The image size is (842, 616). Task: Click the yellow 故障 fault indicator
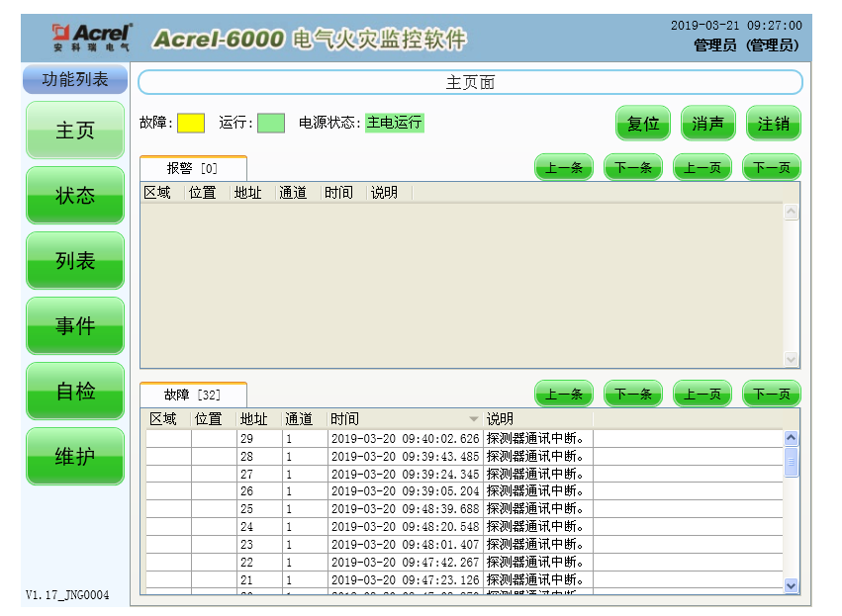pyautogui.click(x=191, y=123)
